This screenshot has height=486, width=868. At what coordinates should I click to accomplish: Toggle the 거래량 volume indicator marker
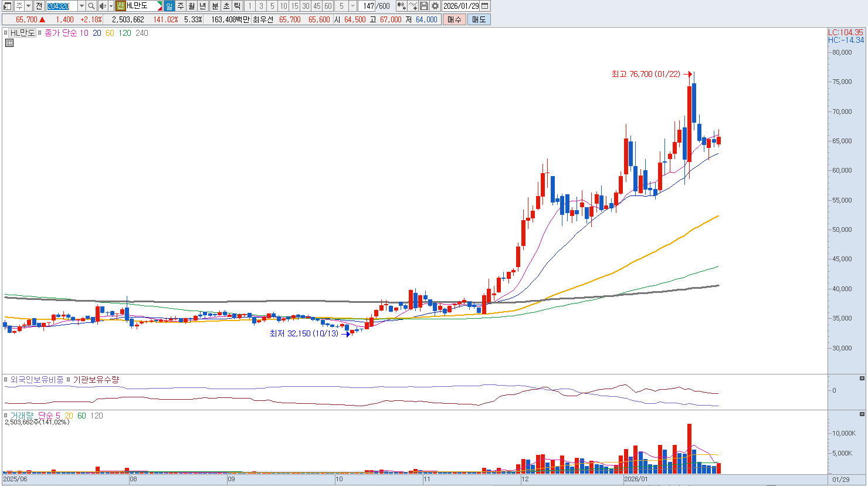click(6, 416)
